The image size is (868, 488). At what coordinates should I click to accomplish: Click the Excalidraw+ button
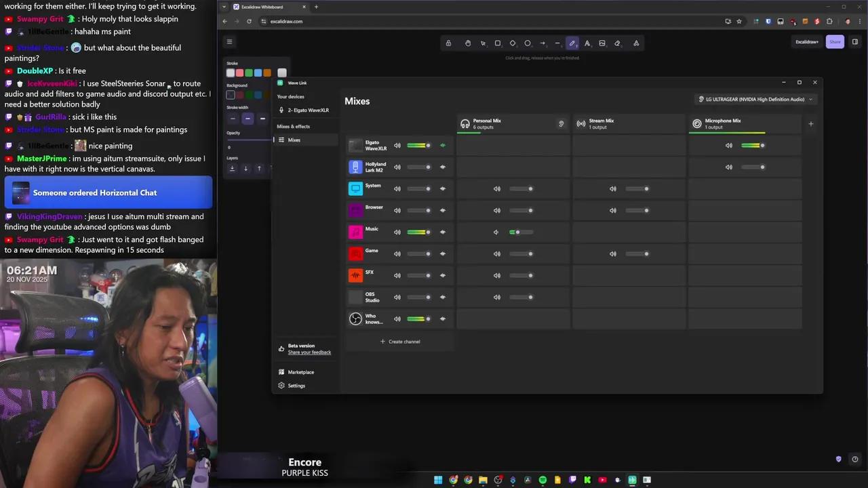tap(807, 42)
